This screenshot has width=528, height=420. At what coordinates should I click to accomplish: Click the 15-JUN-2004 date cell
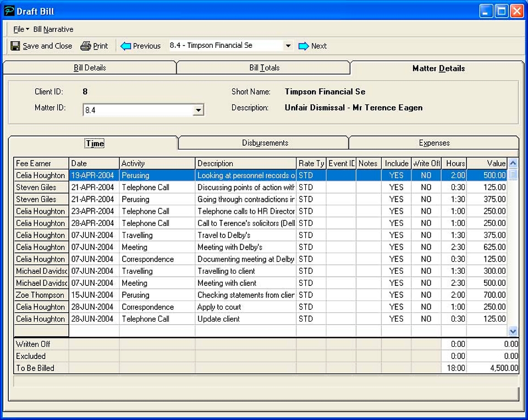[x=94, y=295]
